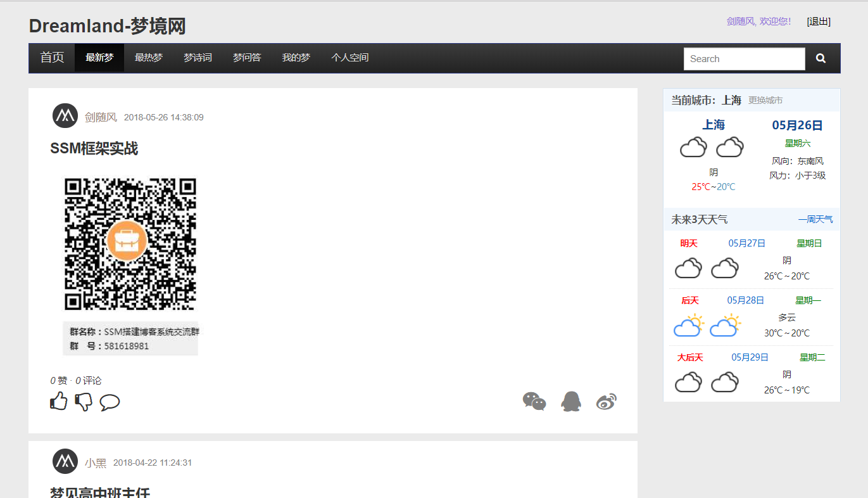Open the 梦问答 section
Viewport: 868px width, 498px height.
(247, 58)
